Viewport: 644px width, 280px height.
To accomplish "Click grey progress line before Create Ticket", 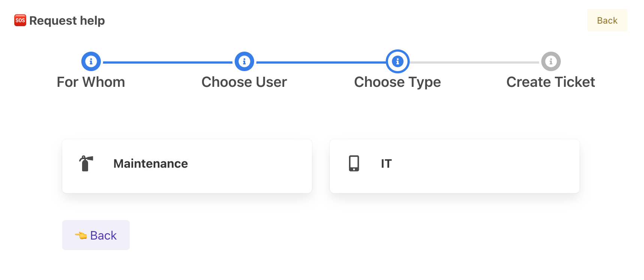I will click(x=474, y=63).
